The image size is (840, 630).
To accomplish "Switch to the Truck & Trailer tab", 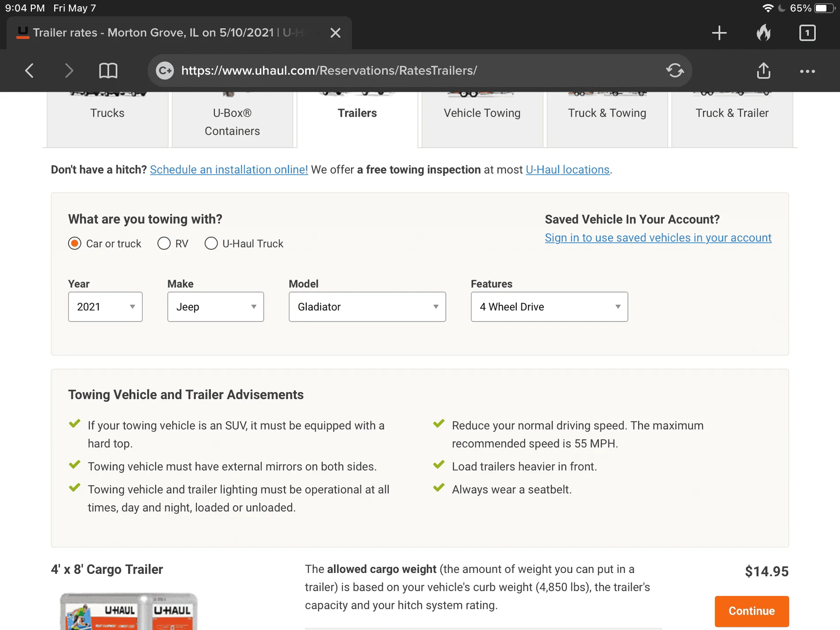I will [732, 119].
